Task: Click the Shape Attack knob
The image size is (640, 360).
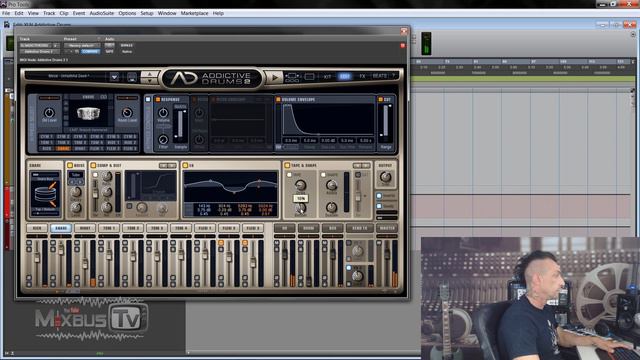Action: tap(331, 185)
